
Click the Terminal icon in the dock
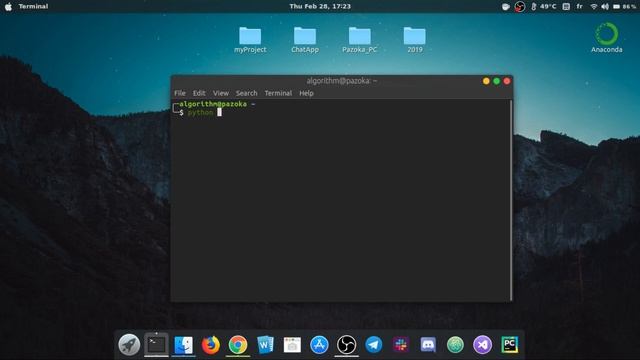(156, 344)
